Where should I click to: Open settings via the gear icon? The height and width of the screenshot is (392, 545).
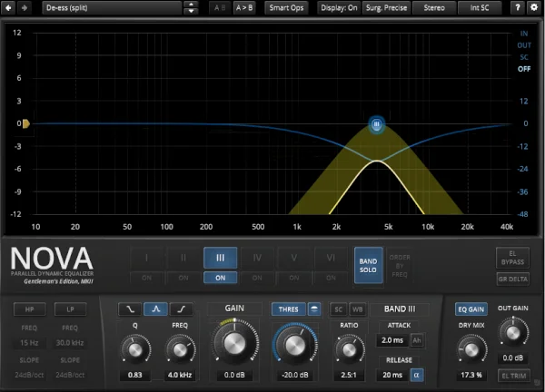click(x=534, y=7)
